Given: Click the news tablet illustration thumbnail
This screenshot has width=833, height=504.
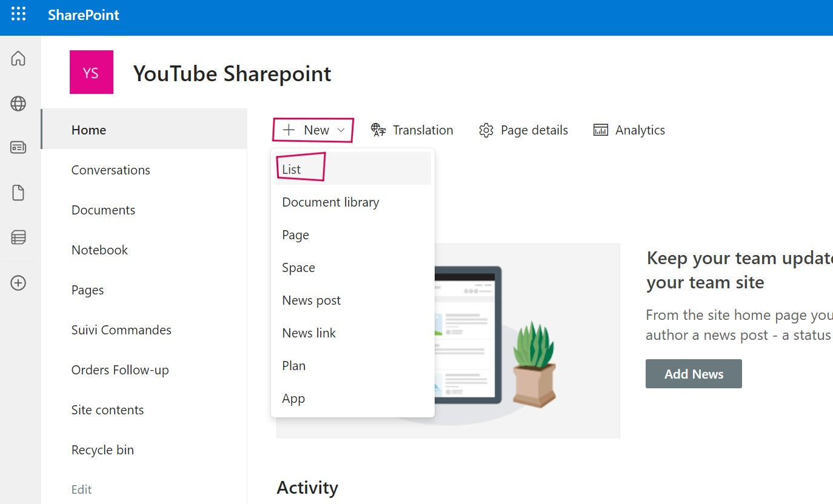Looking at the screenshot, I should (x=448, y=340).
